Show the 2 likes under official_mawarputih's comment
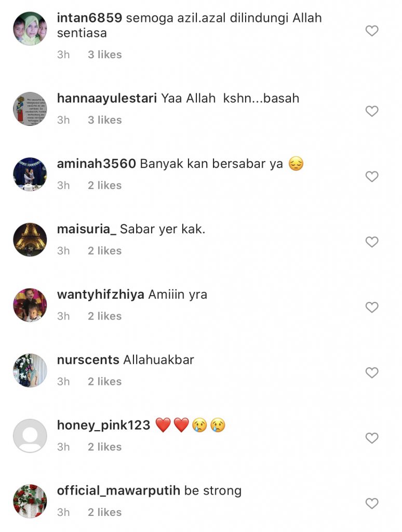Image resolution: width=402 pixels, height=532 pixels. pyautogui.click(x=104, y=512)
